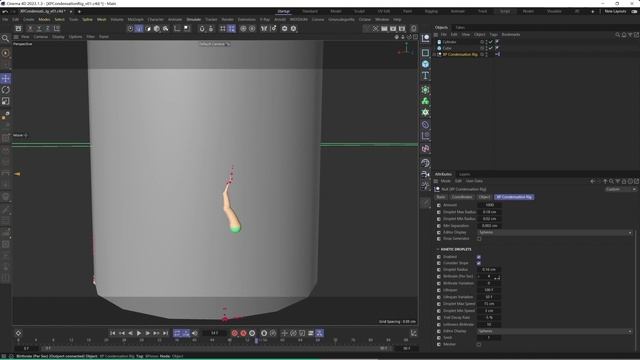Add a Null object from the object palette

click(425, 39)
